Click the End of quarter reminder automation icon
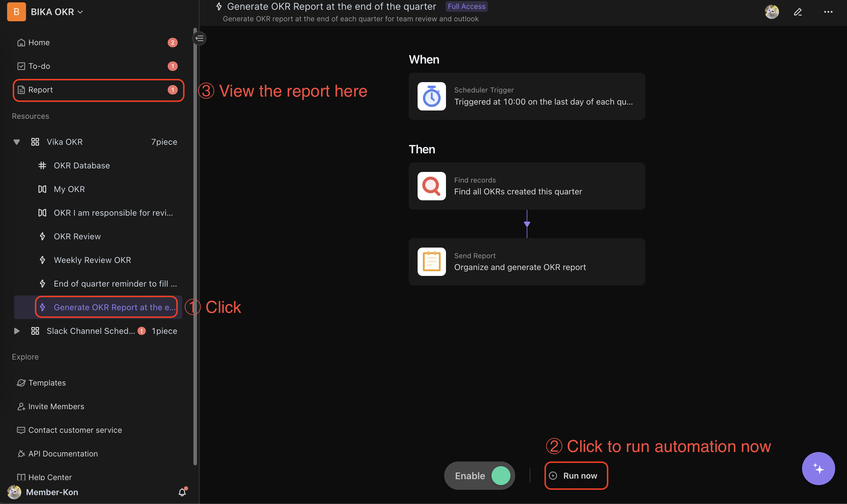Screen dimensions: 847x504 43,283
